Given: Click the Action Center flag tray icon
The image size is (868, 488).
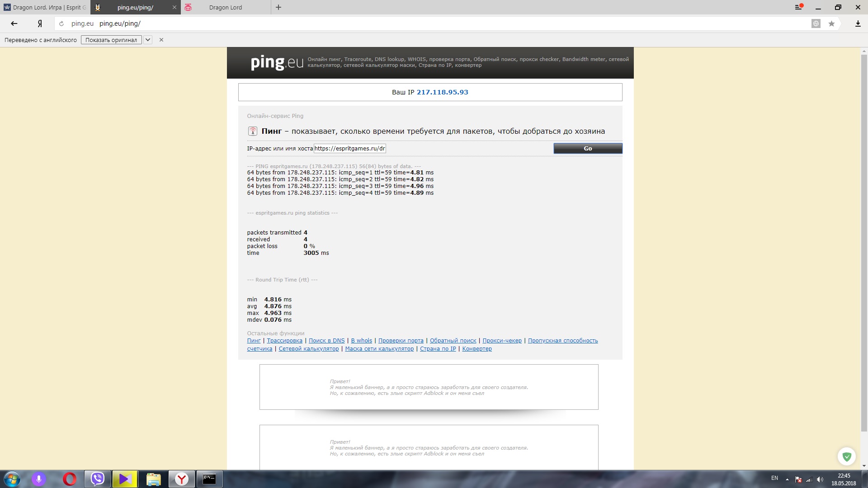Looking at the screenshot, I should (798, 479).
